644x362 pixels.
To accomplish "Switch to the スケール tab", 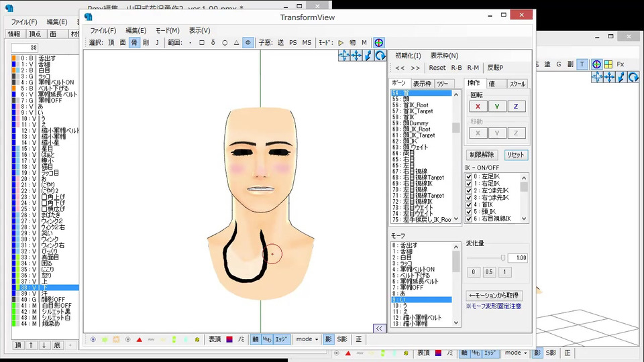I will [517, 84].
